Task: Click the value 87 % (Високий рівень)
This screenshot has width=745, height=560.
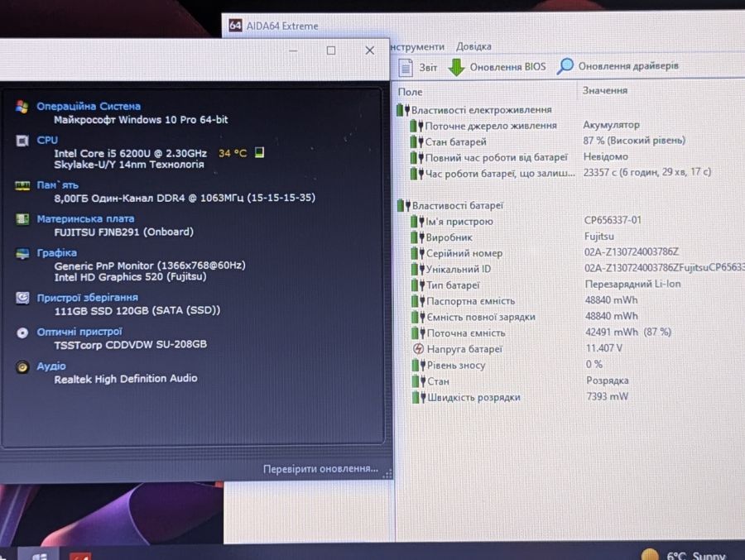Action: tap(634, 141)
